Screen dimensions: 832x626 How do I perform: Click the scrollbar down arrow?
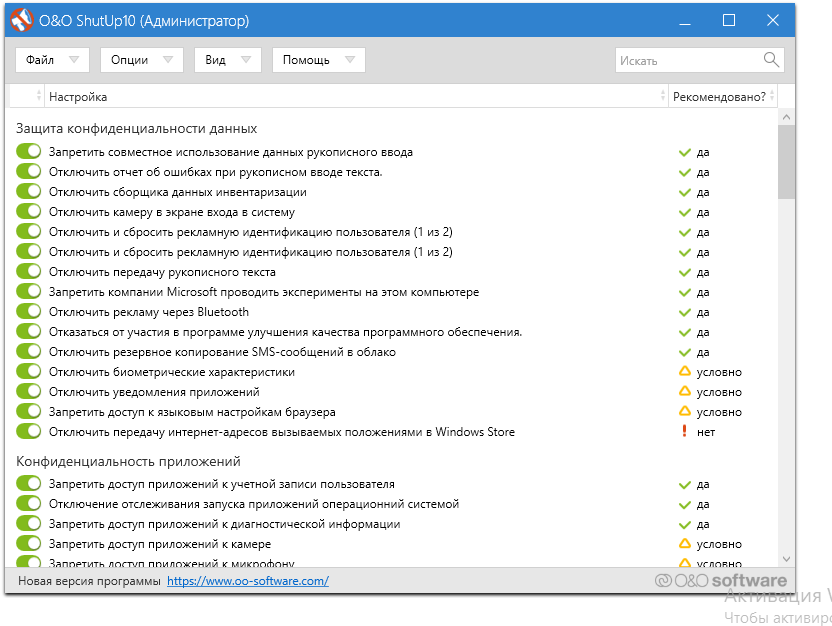tap(786, 559)
